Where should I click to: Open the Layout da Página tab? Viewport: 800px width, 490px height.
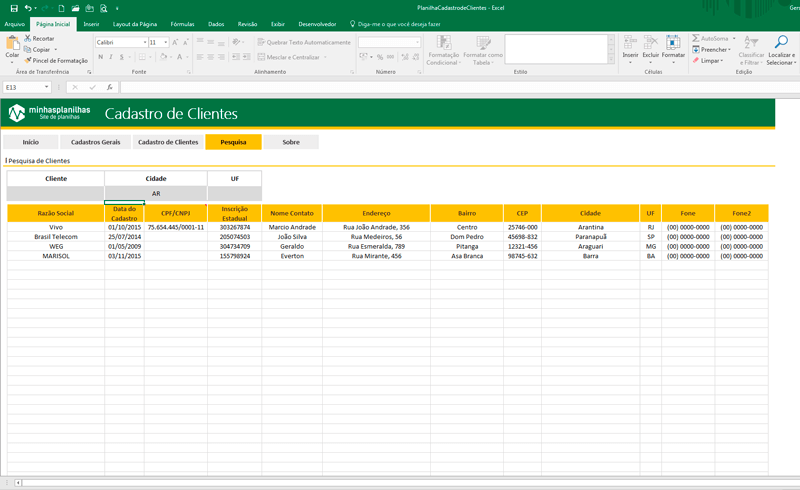point(134,23)
